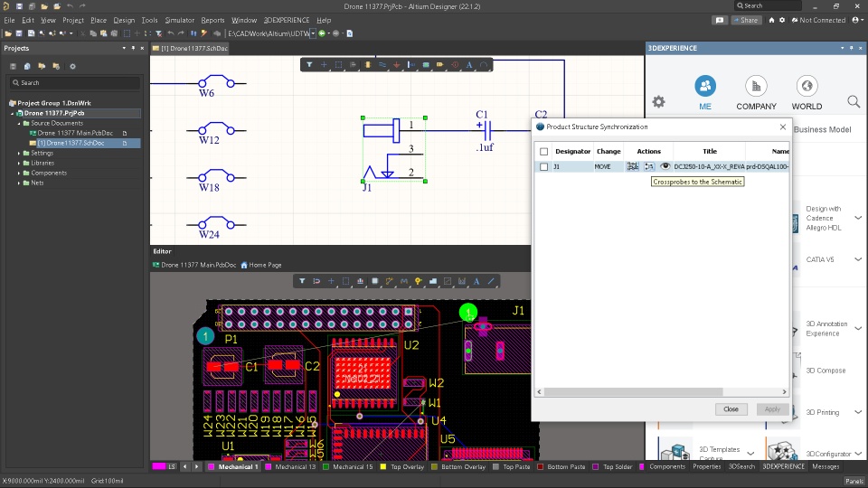Screen dimensions: 868x488
Task: Click the schematic active bar filter icon
Action: (x=309, y=65)
